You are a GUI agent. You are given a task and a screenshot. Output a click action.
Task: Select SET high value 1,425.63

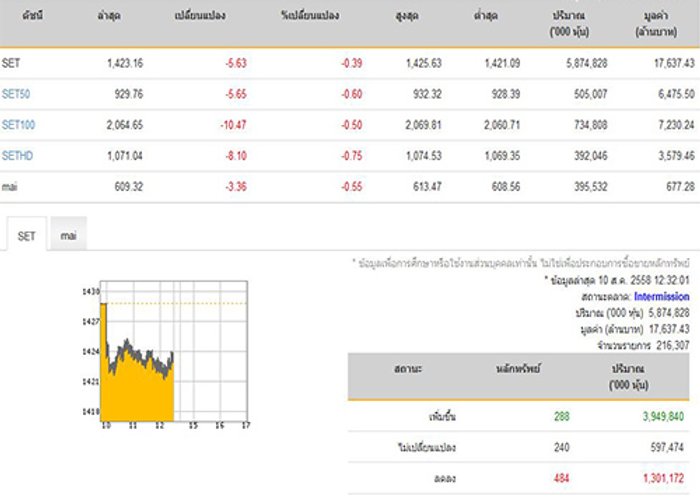(424, 63)
